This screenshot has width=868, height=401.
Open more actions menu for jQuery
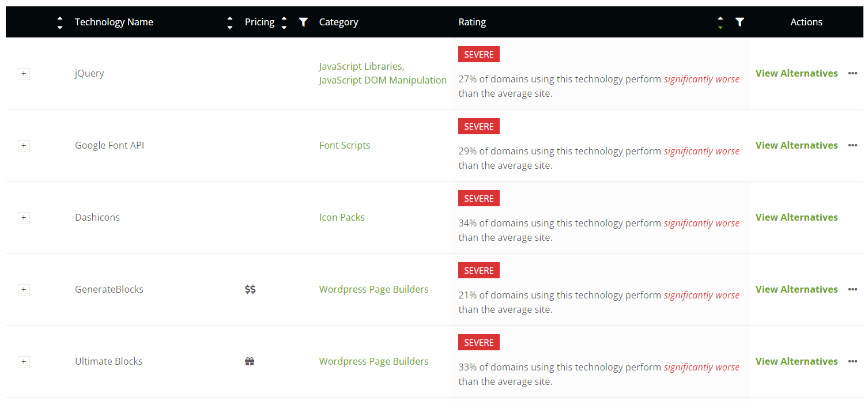[x=852, y=73]
